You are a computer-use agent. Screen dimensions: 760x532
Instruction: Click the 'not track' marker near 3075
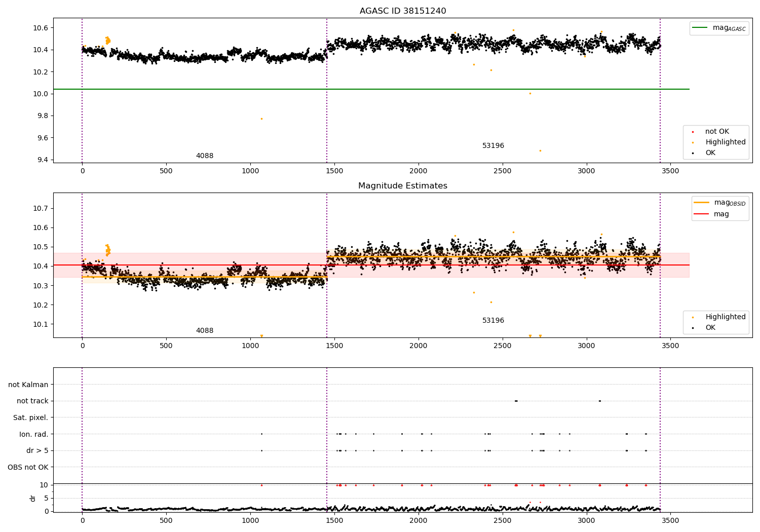(x=599, y=401)
